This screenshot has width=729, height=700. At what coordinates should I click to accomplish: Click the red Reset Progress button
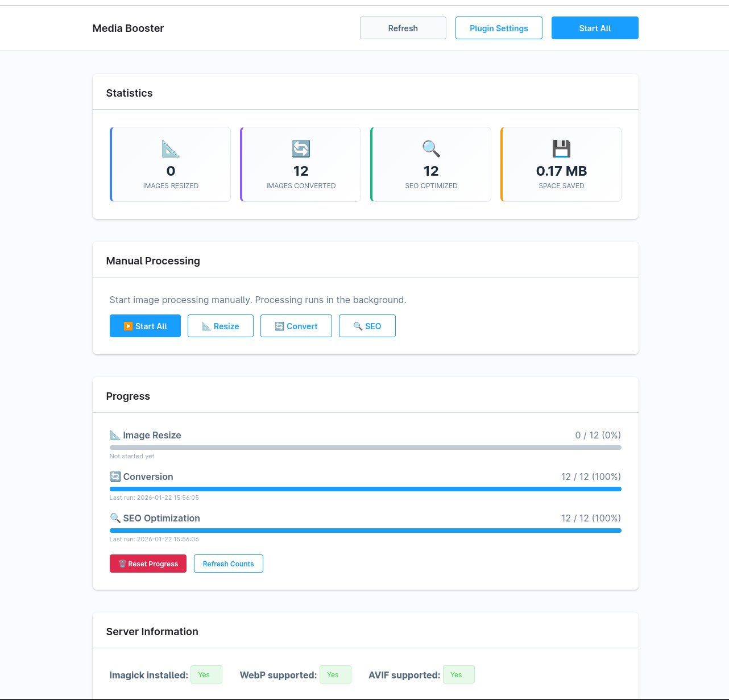(148, 564)
